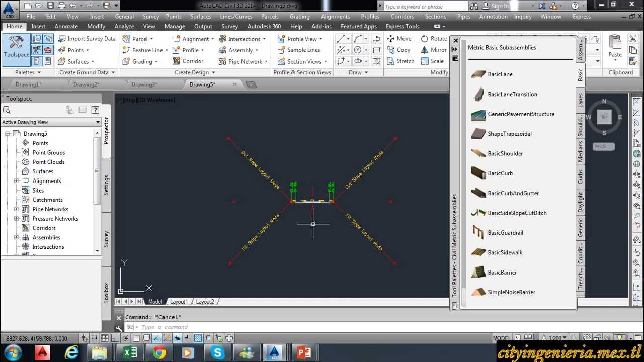
Task: Click the ViewCube TOP face
Action: click(604, 117)
